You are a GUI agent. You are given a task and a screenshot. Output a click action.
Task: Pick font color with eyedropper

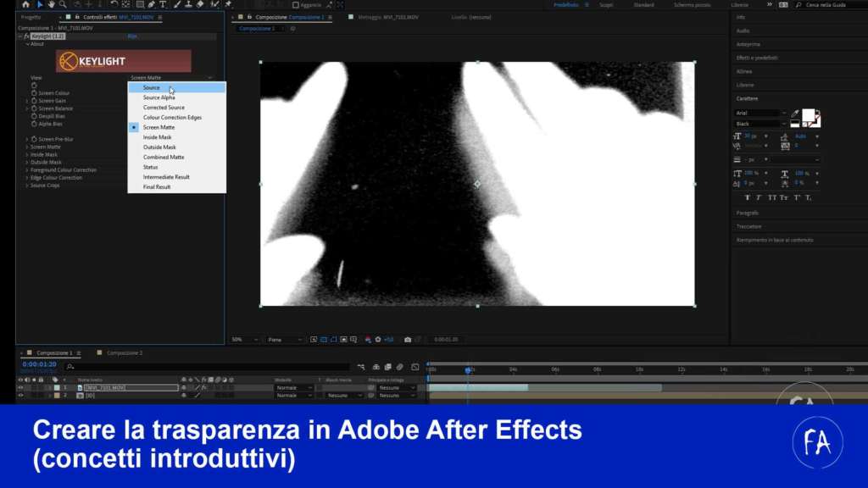(x=795, y=114)
